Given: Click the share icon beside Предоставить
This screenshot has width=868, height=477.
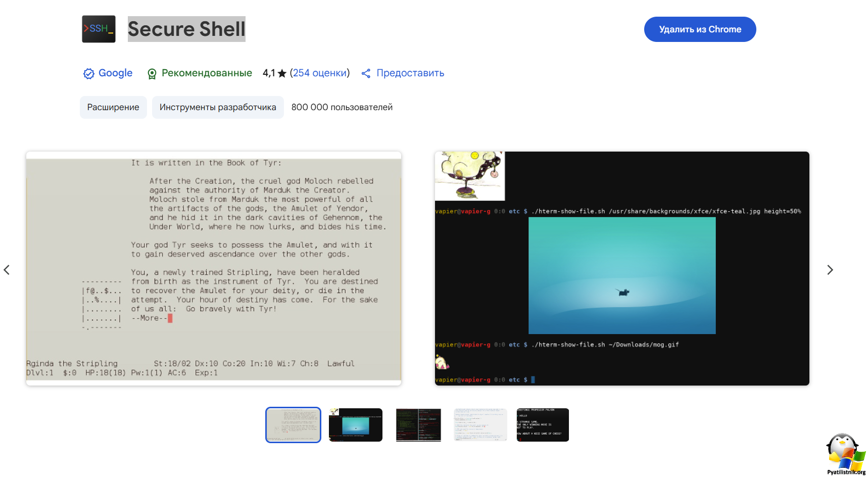Looking at the screenshot, I should pyautogui.click(x=366, y=73).
